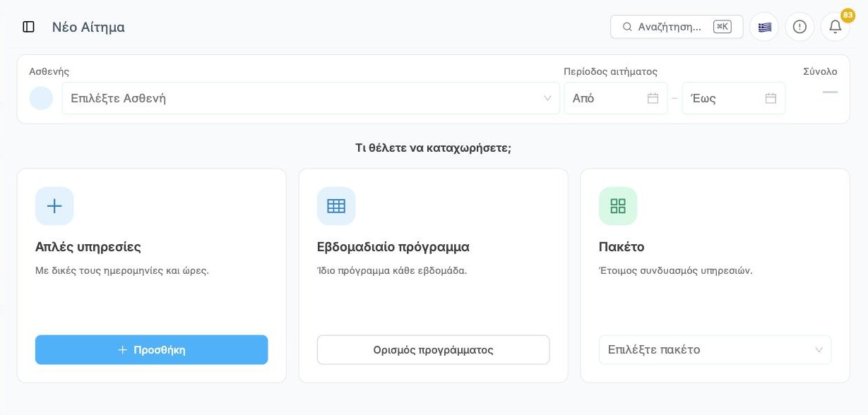Expand package list chevron arrow
The height and width of the screenshot is (415, 868).
coord(819,350)
